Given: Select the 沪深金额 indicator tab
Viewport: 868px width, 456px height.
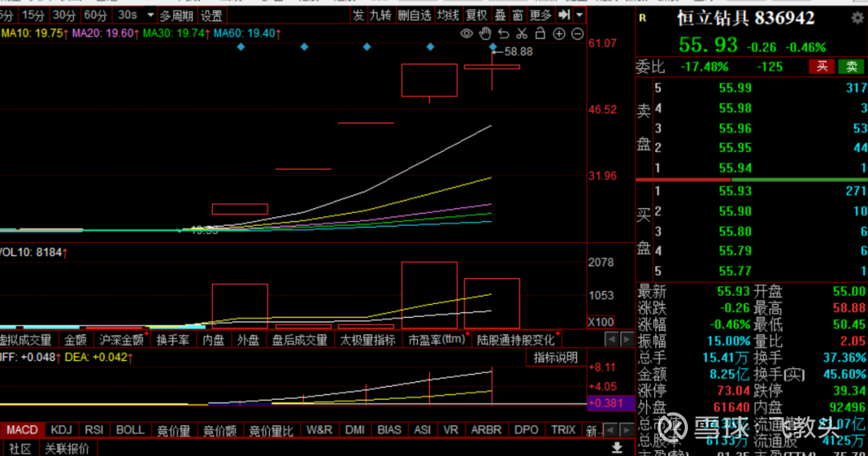Looking at the screenshot, I should (x=121, y=339).
